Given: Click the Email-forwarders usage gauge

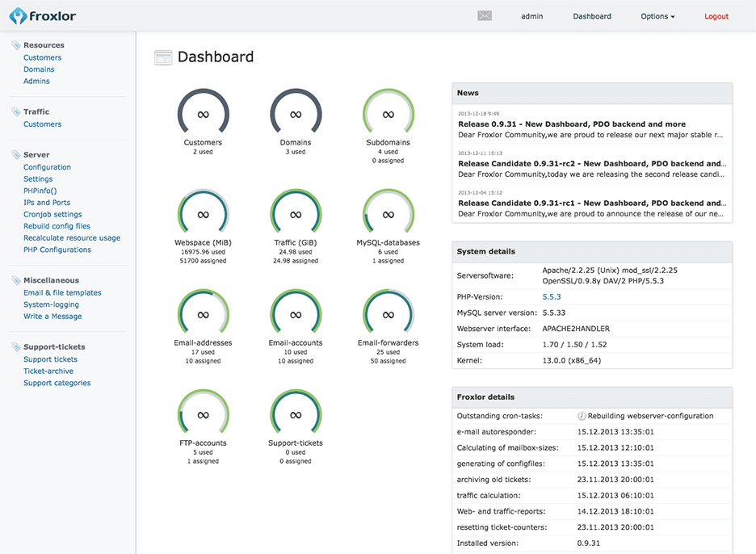Looking at the screenshot, I should 388,315.
